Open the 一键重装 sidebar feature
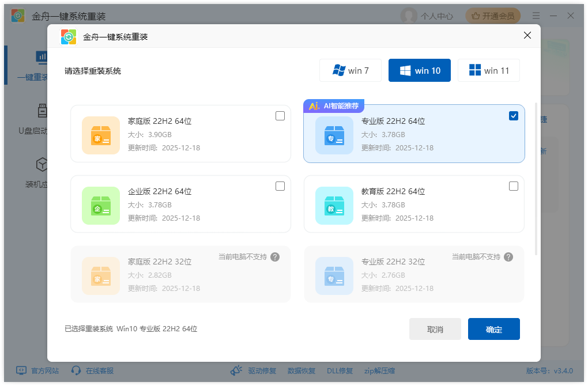588x386 pixels. point(42,65)
